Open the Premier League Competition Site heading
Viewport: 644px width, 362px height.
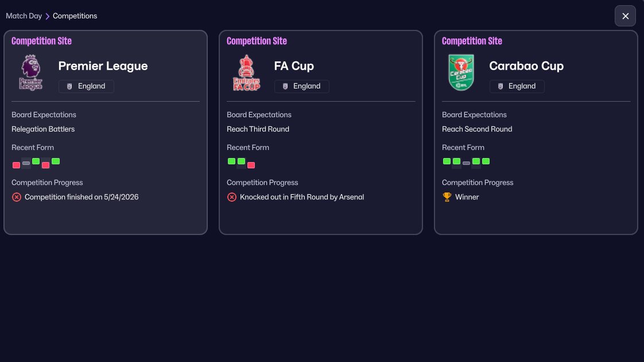coord(41,41)
